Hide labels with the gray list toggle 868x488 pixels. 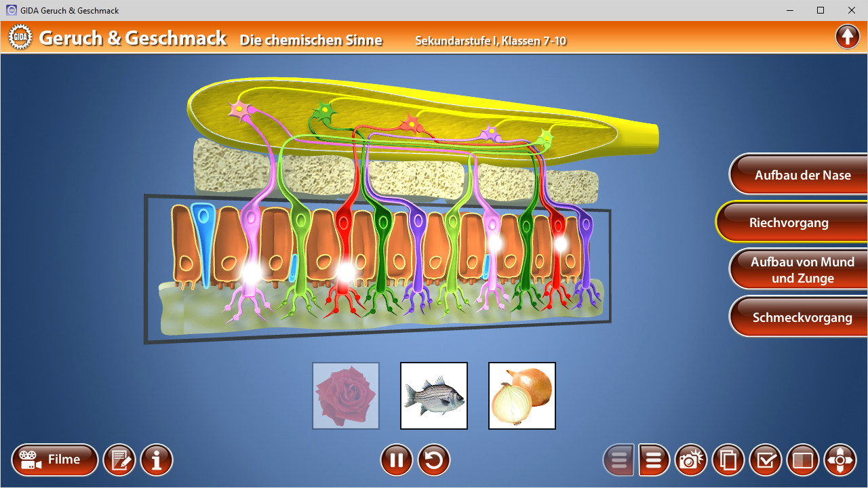pos(618,460)
